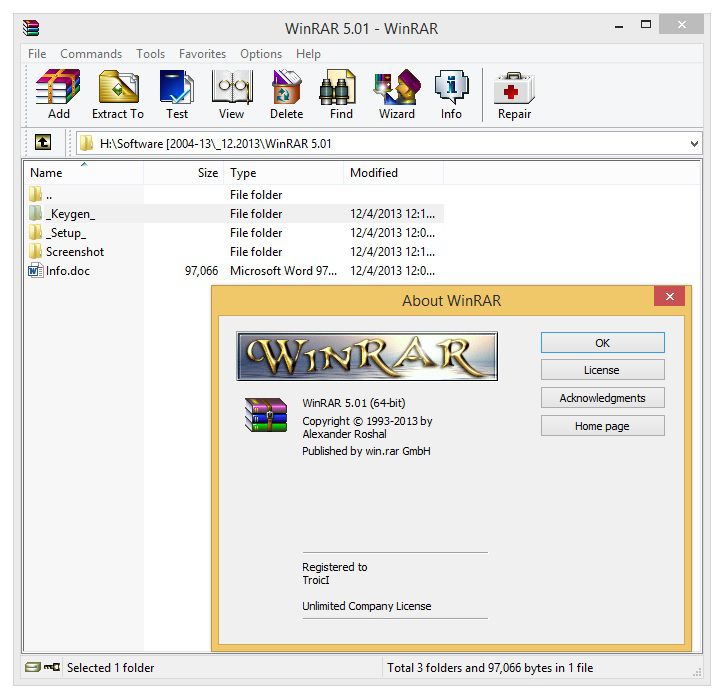Image resolution: width=722 pixels, height=697 pixels.
Task: Click the WinRAR title bar app icon
Action: point(31,28)
